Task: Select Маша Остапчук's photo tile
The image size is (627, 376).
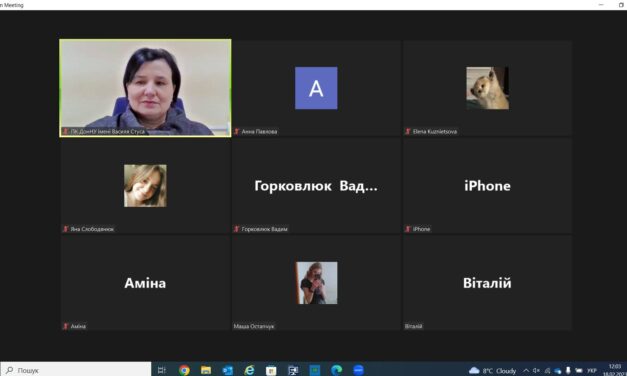Action: [316, 283]
